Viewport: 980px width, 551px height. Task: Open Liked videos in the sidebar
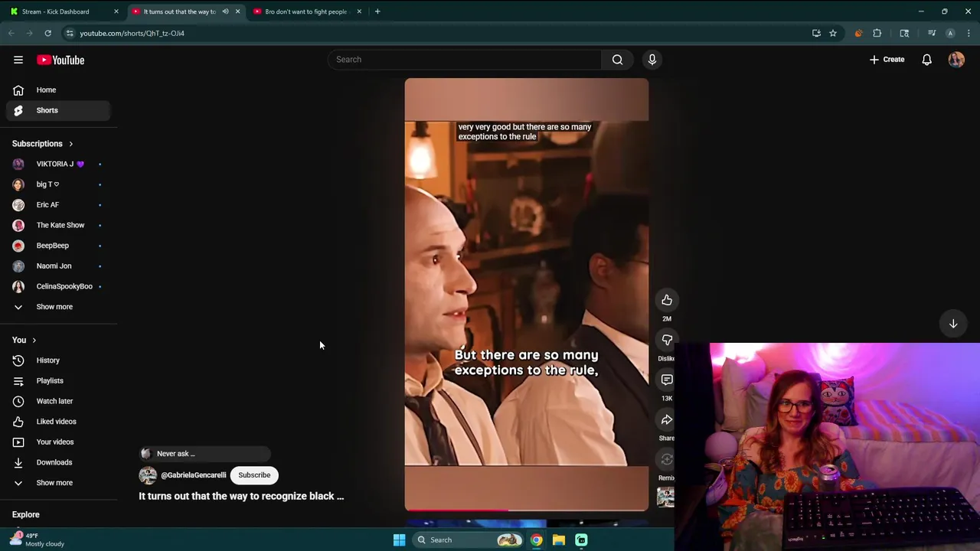59,422
